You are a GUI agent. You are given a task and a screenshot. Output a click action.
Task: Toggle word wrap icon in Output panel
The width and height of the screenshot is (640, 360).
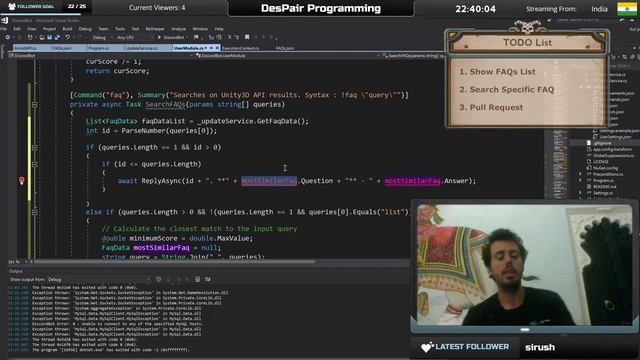click(x=208, y=279)
